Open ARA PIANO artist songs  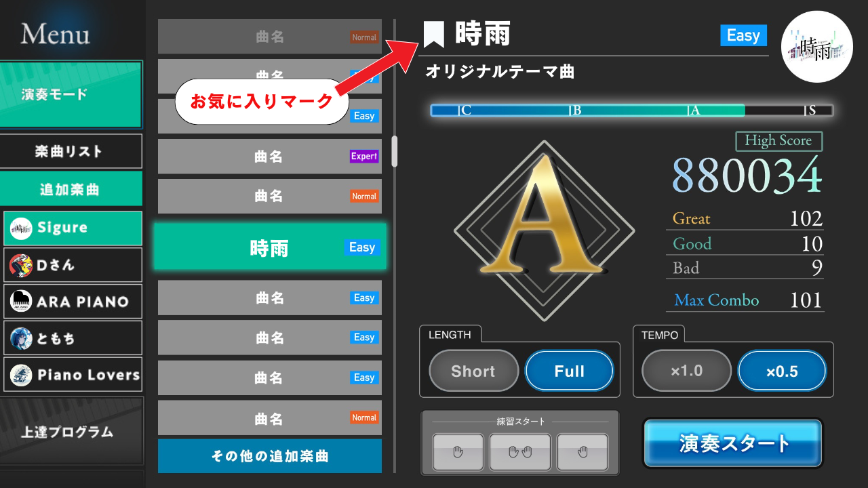pyautogui.click(x=73, y=302)
